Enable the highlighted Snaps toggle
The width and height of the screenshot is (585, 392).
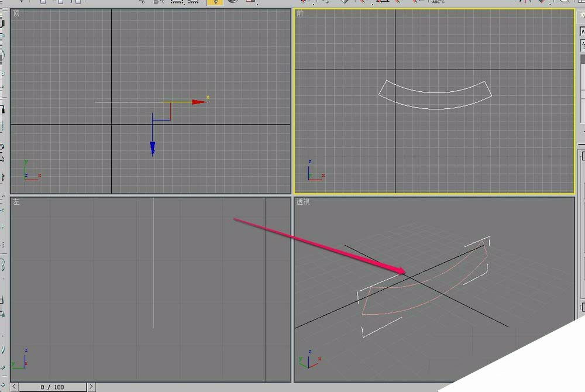click(215, 3)
